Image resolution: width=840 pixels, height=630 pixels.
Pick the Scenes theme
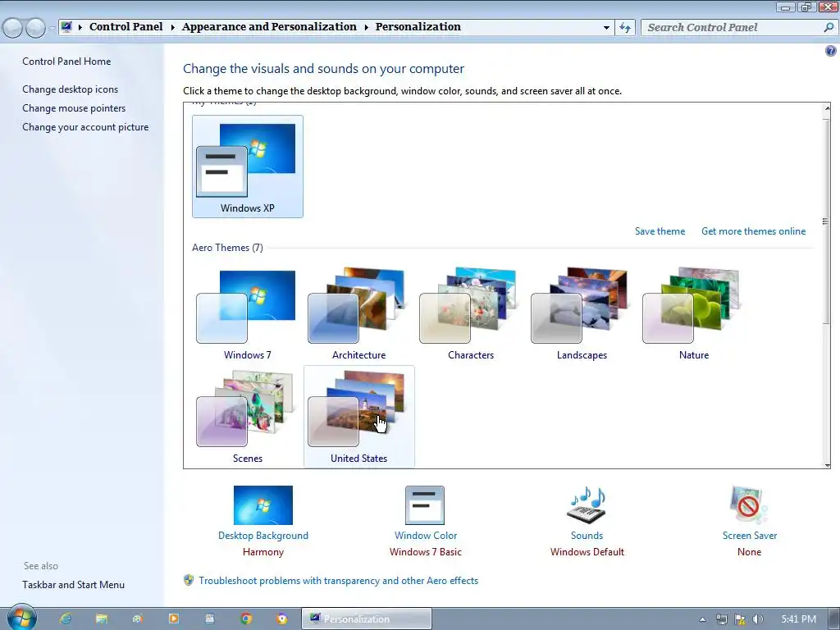(247, 417)
